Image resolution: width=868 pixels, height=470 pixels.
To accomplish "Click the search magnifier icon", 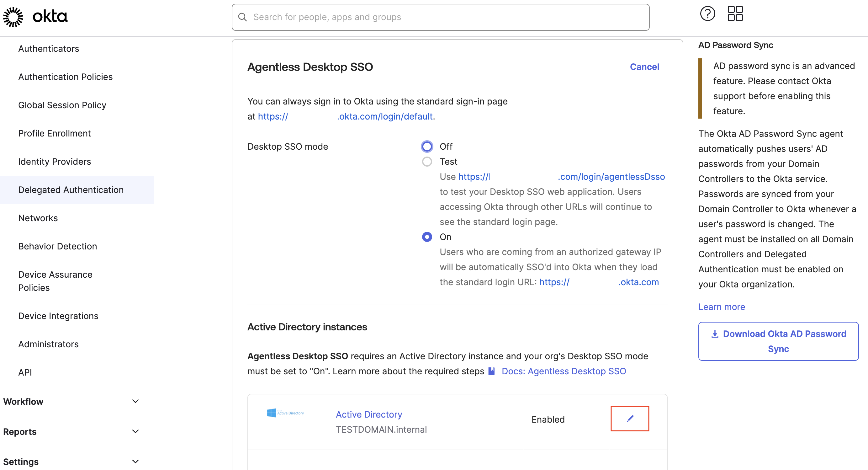I will (x=243, y=17).
